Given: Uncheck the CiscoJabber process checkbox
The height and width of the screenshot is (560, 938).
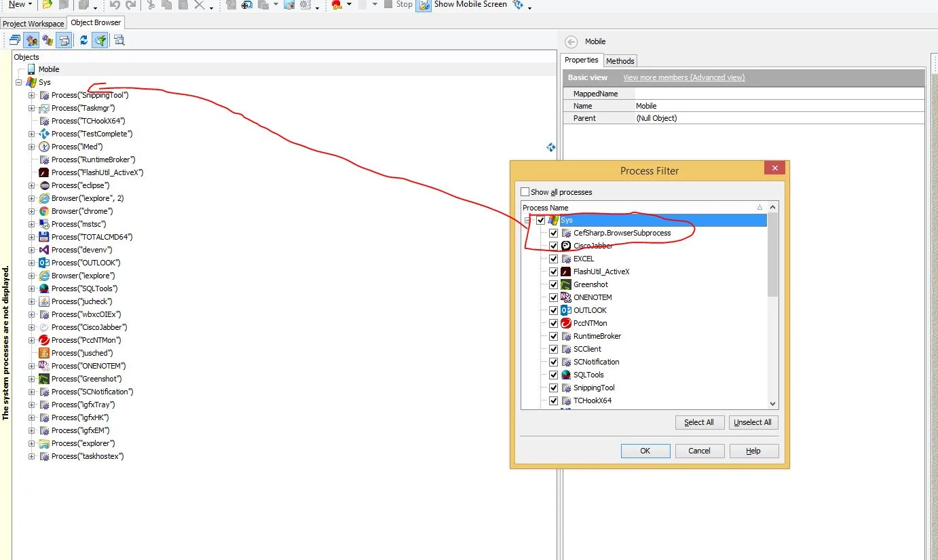Looking at the screenshot, I should [553, 246].
